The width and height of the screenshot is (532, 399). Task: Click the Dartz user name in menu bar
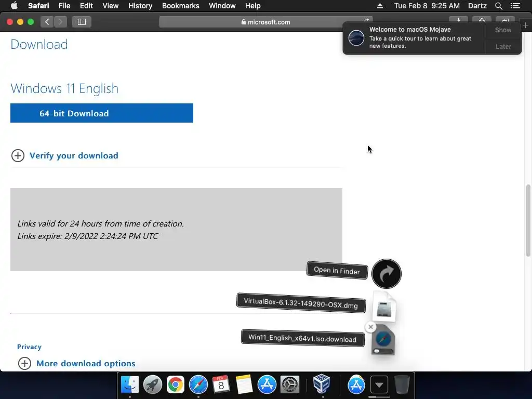(x=477, y=6)
